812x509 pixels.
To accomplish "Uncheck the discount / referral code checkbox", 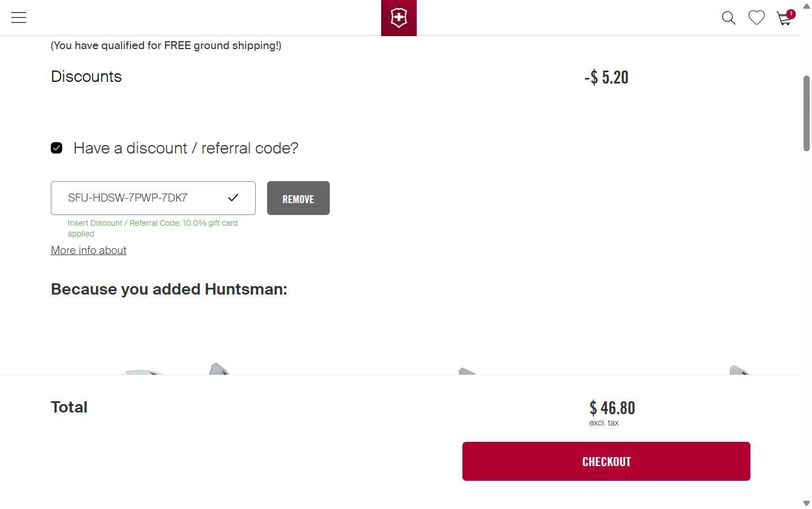I will [x=56, y=148].
